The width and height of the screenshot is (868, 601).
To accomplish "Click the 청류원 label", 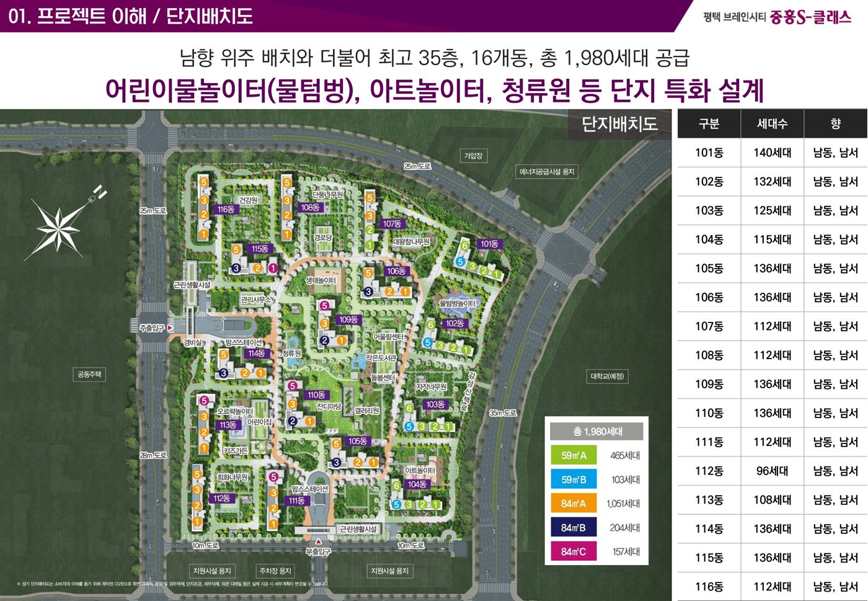I will pos(291,353).
